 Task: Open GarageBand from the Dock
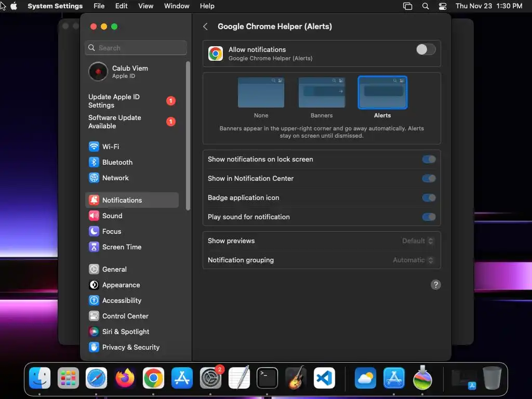pyautogui.click(x=296, y=378)
